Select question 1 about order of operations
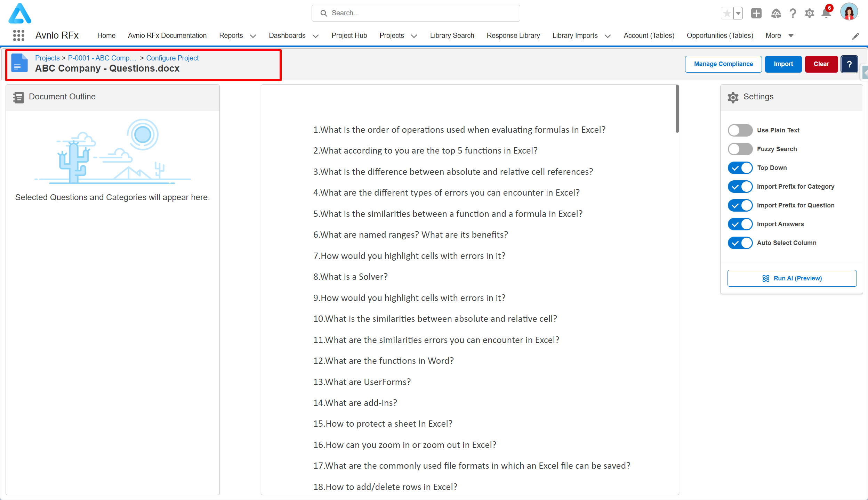This screenshot has height=500, width=868. coord(459,130)
